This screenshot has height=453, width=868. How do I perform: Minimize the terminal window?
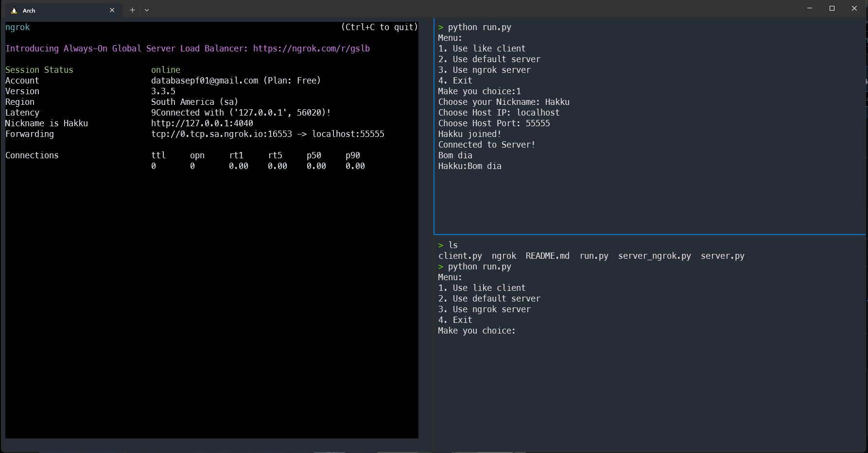click(x=810, y=8)
